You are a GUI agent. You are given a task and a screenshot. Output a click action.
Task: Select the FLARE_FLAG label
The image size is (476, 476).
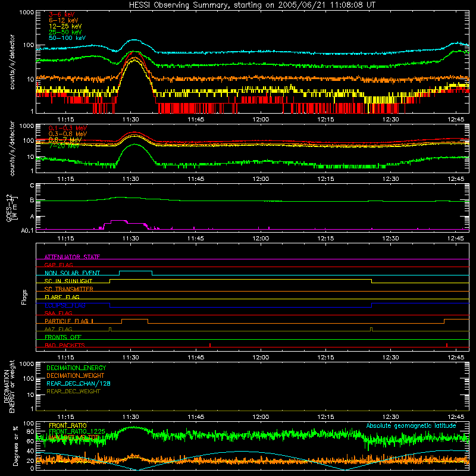[x=62, y=297]
